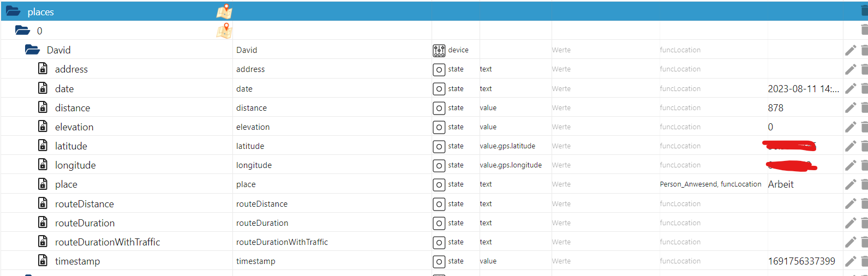The width and height of the screenshot is (868, 276).
Task: Click the distance value 878
Action: point(775,108)
